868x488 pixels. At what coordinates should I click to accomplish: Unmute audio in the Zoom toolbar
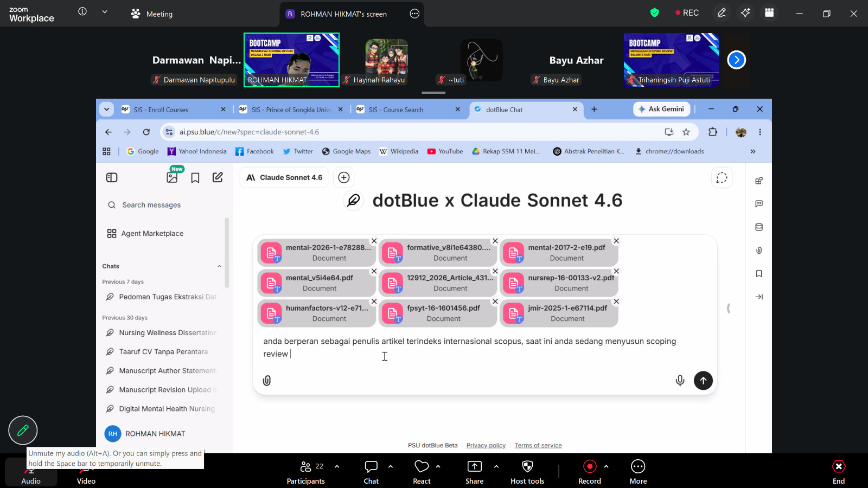pos(31,472)
